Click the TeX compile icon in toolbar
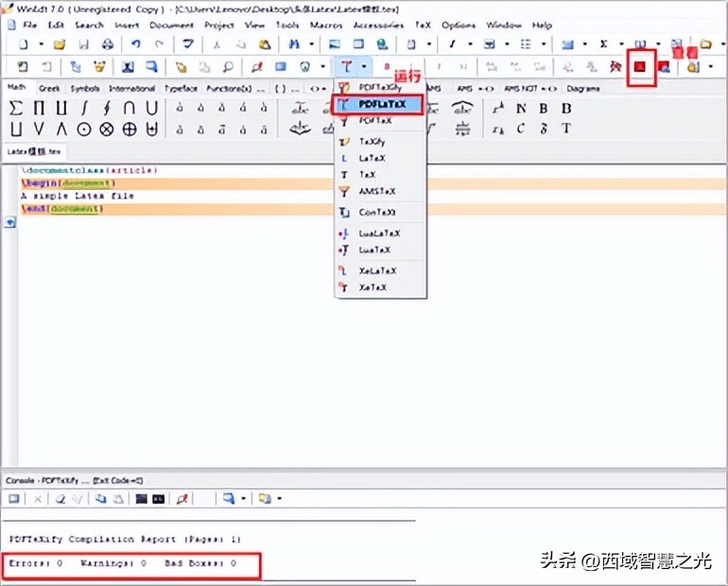 click(347, 67)
